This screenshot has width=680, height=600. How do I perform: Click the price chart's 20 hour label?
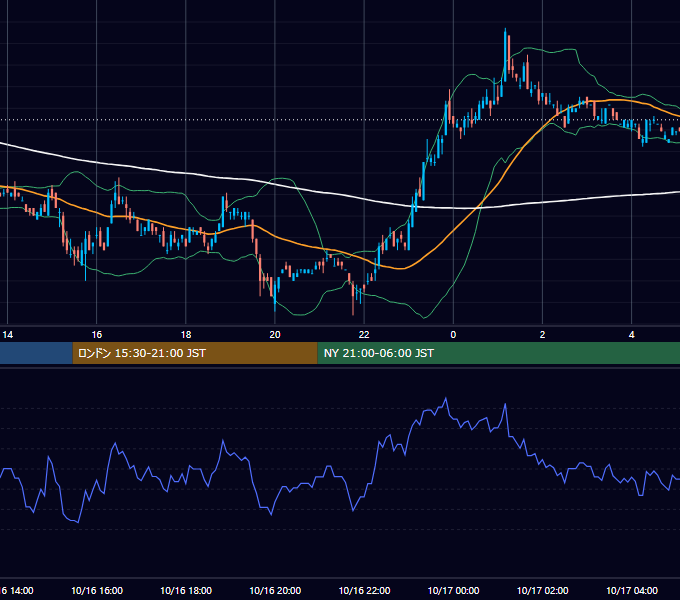pyautogui.click(x=275, y=334)
